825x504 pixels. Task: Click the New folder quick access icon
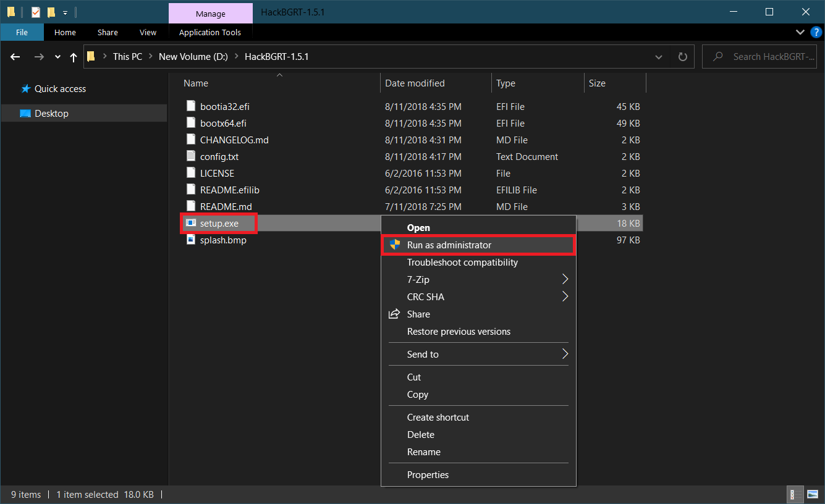[x=51, y=12]
